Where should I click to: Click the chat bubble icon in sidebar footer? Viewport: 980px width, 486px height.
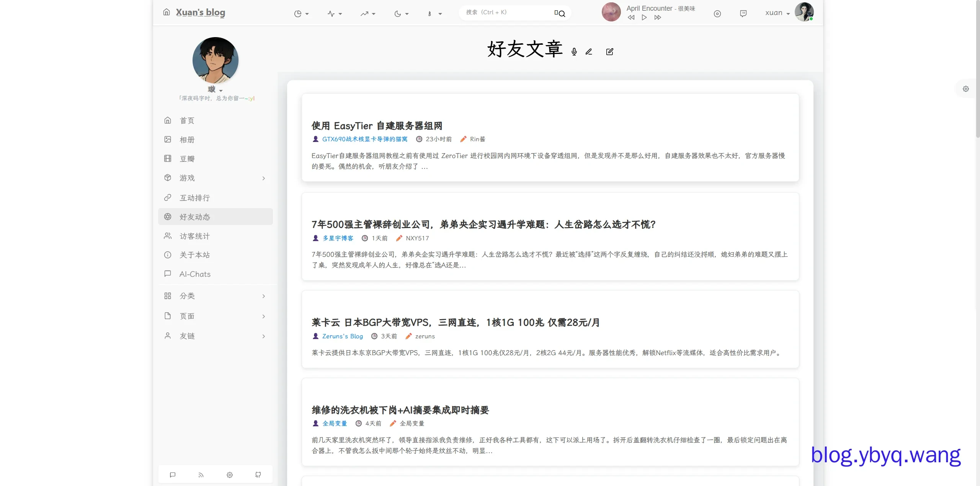click(x=173, y=475)
